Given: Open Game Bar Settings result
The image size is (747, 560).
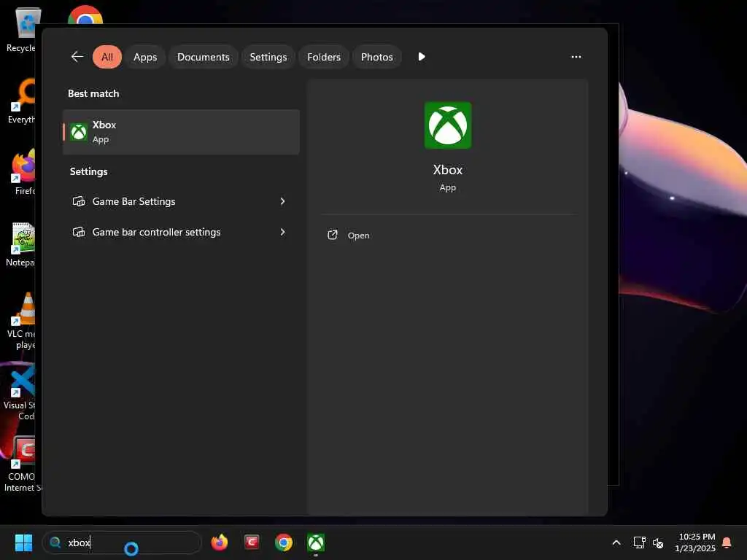Looking at the screenshot, I should pyautogui.click(x=181, y=201).
